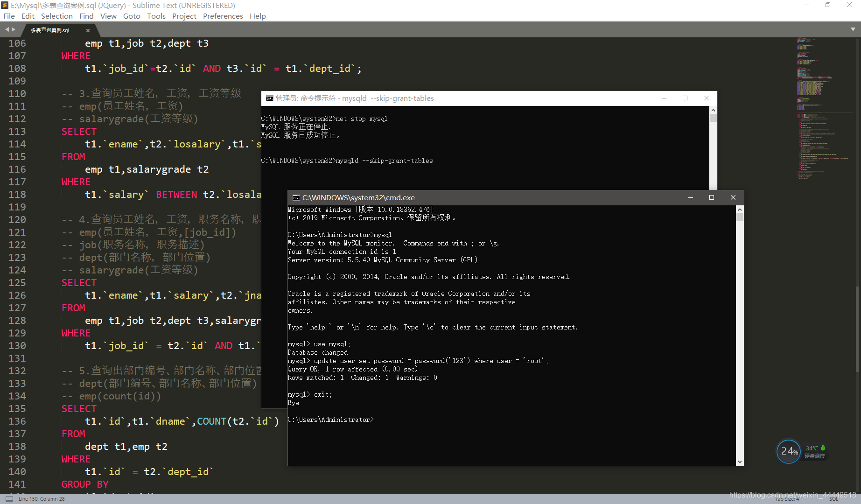Click FROM keyword on line 115
This screenshot has width=861, height=504.
click(x=73, y=157)
